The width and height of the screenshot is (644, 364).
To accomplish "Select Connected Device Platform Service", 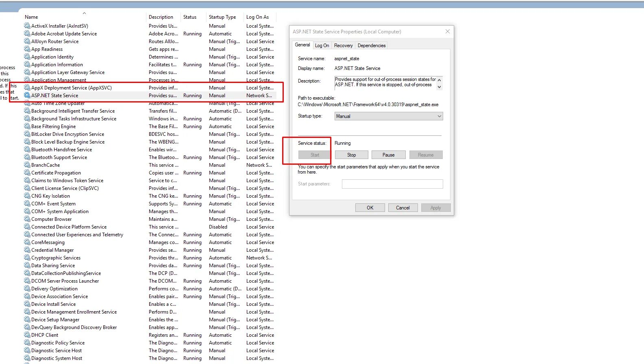I will point(150,227).
